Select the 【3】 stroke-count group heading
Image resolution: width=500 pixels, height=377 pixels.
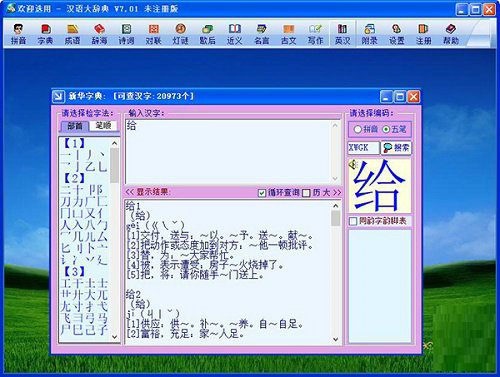(x=74, y=271)
